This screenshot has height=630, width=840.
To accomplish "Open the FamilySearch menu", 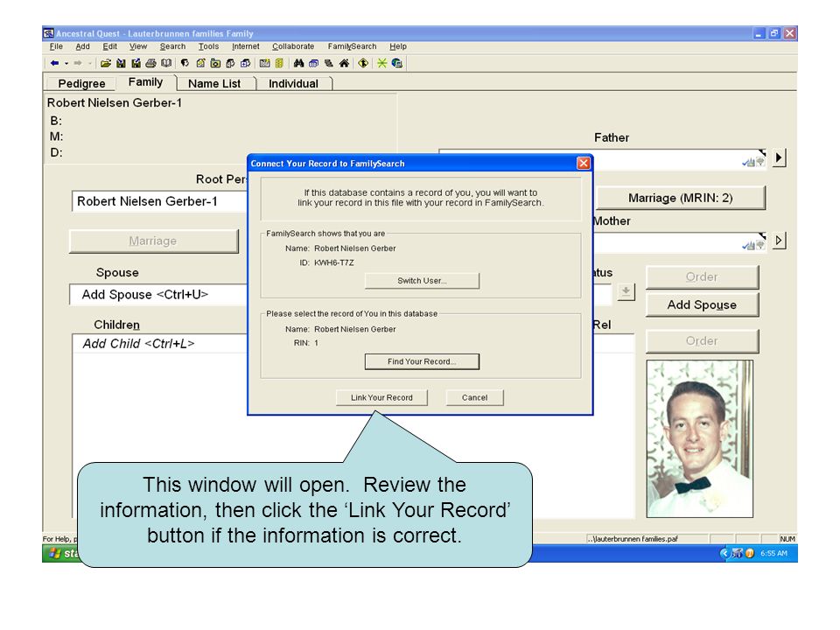I will point(352,46).
